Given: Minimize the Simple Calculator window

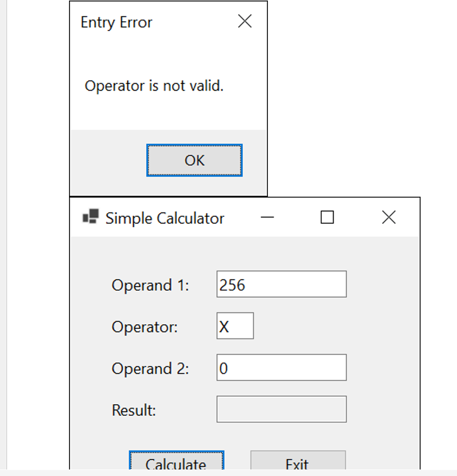Looking at the screenshot, I should coord(267,217).
